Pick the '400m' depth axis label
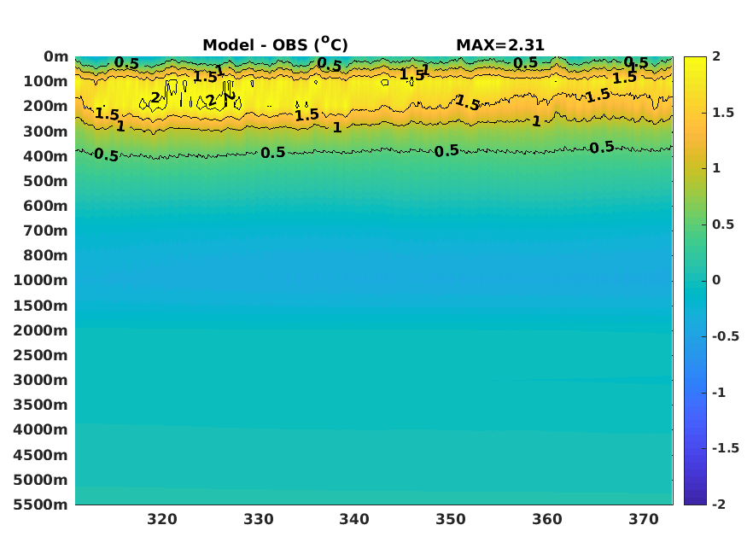Screen dimensions: 747x560 pos(46,156)
